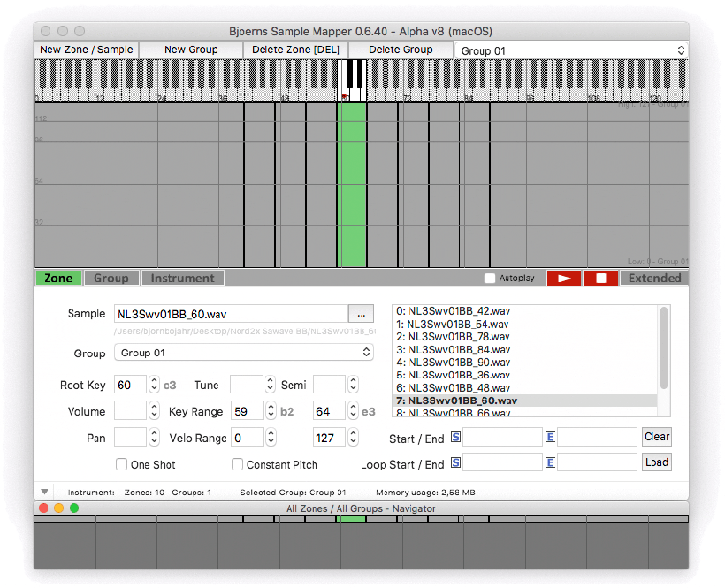This screenshot has height=588, width=725.
Task: Click the Loop Start position field
Action: (x=502, y=462)
